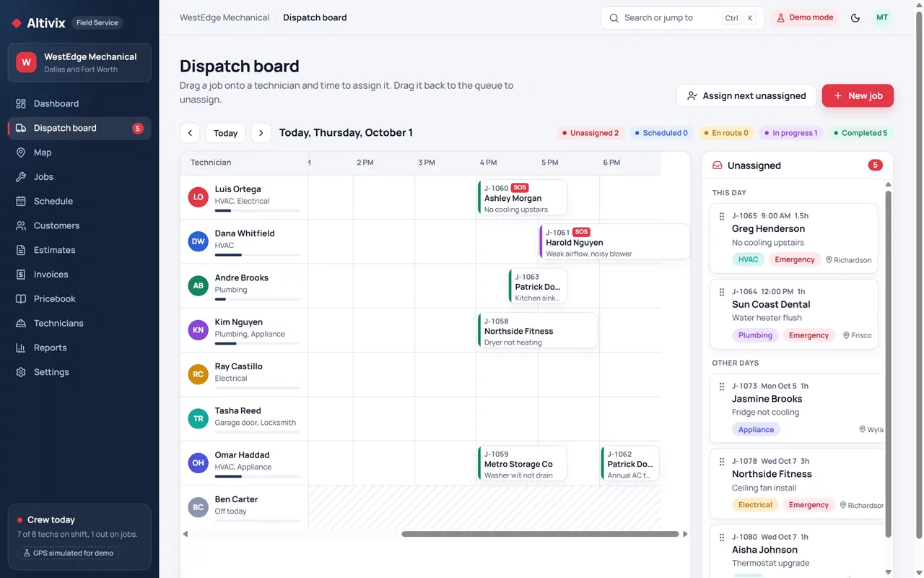
Task: Click the Dispatch board truck icon
Action: point(21,128)
